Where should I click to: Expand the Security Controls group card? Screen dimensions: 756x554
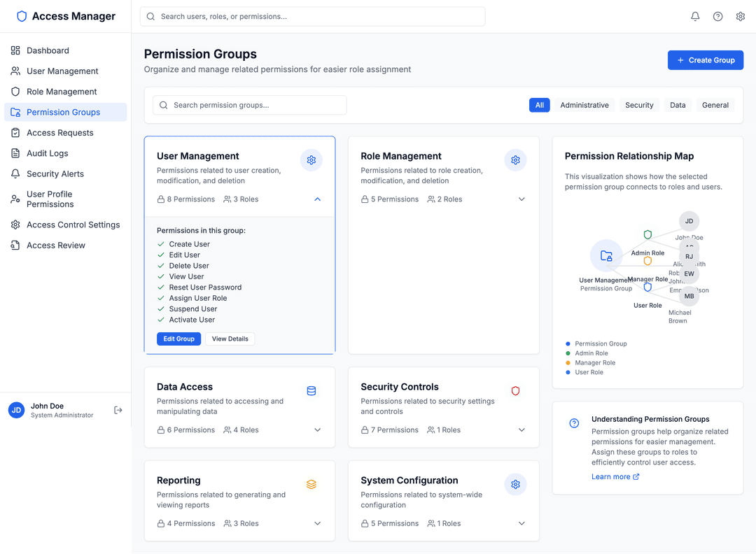click(521, 430)
